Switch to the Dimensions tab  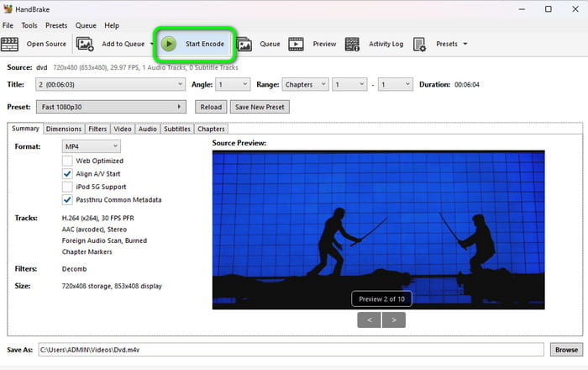[x=64, y=129]
